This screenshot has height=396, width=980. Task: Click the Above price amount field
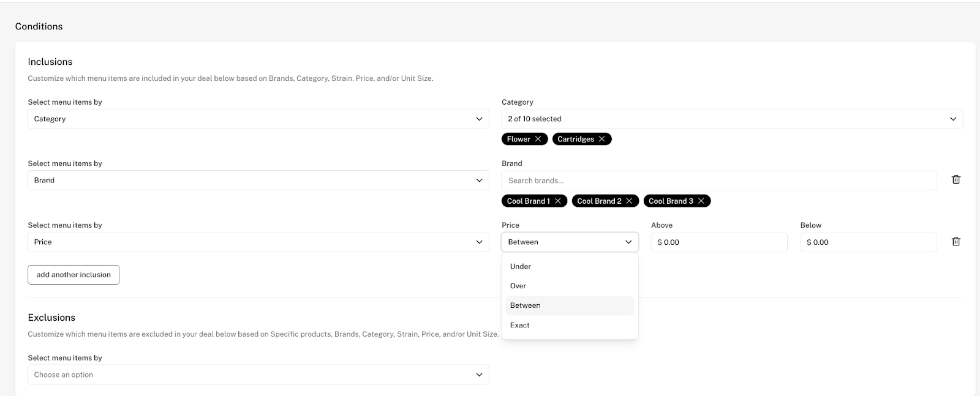coord(718,242)
